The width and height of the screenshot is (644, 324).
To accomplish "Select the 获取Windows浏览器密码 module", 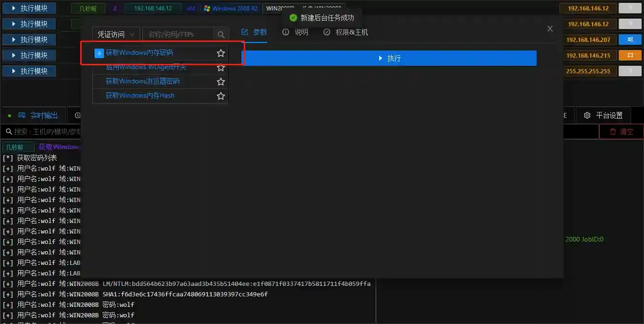I will 143,81.
